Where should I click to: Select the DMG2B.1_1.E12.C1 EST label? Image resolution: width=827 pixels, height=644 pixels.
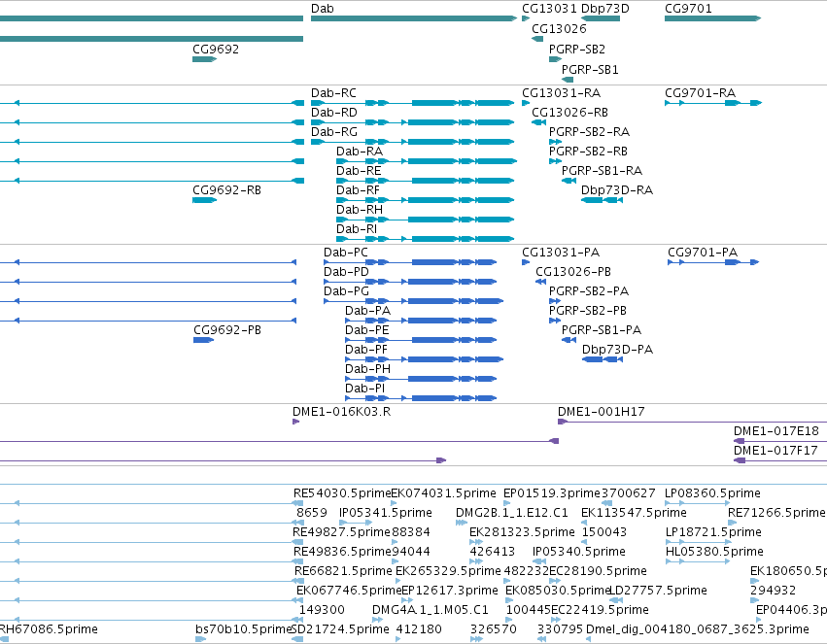tap(511, 513)
